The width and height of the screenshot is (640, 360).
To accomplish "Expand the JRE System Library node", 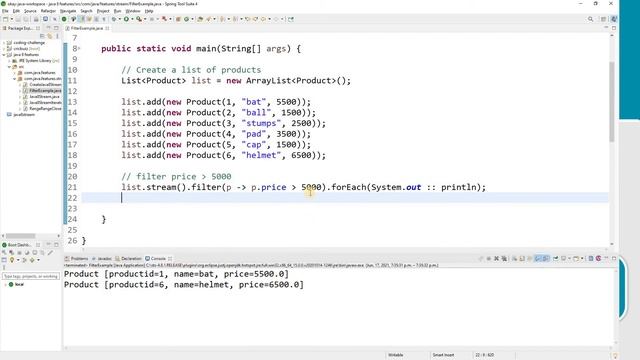I will click(9, 60).
